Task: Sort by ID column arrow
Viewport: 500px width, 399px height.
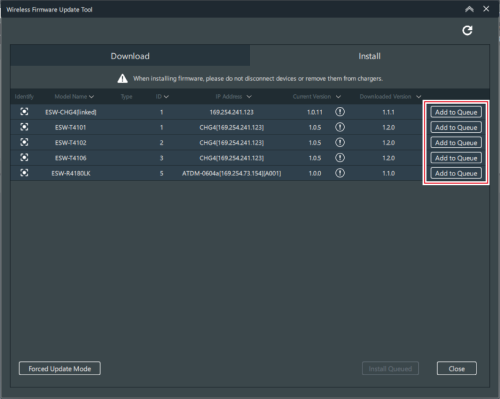Action: click(166, 97)
